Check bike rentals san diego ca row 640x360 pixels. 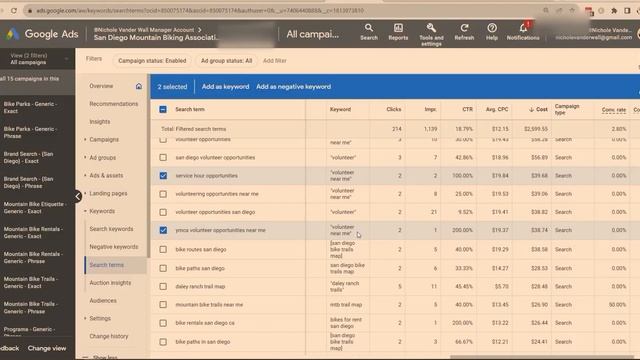(x=163, y=323)
